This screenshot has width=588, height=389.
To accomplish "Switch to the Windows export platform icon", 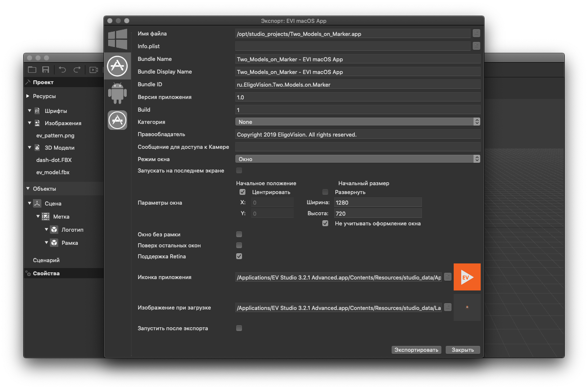I will pyautogui.click(x=117, y=39).
